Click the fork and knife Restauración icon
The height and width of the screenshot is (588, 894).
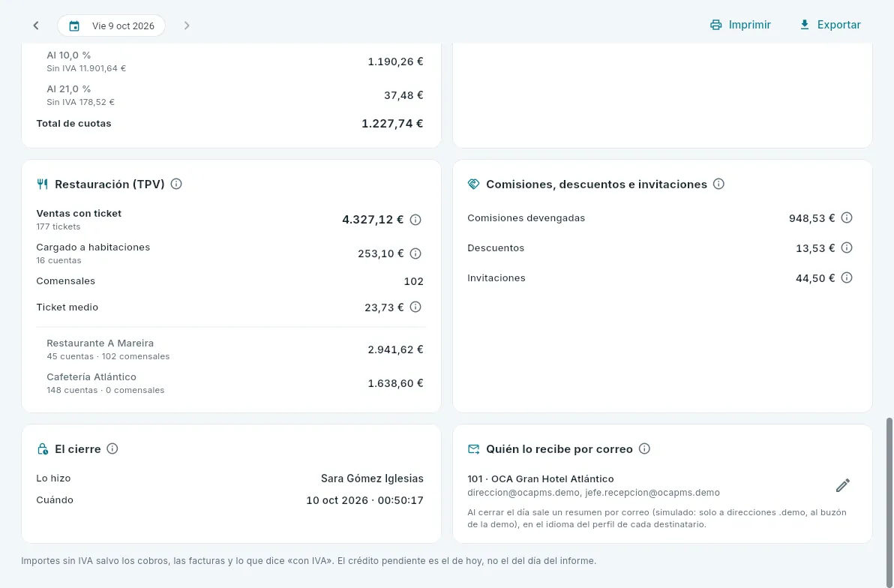[42, 184]
